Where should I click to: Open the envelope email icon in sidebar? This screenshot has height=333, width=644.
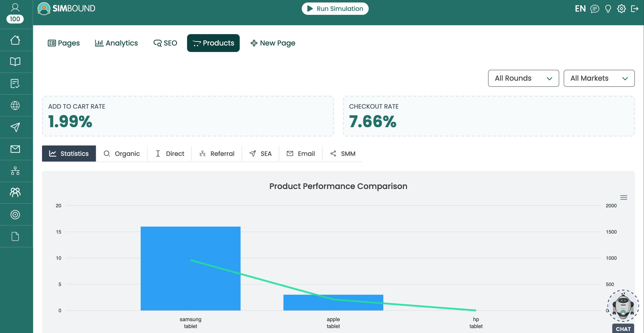(15, 149)
